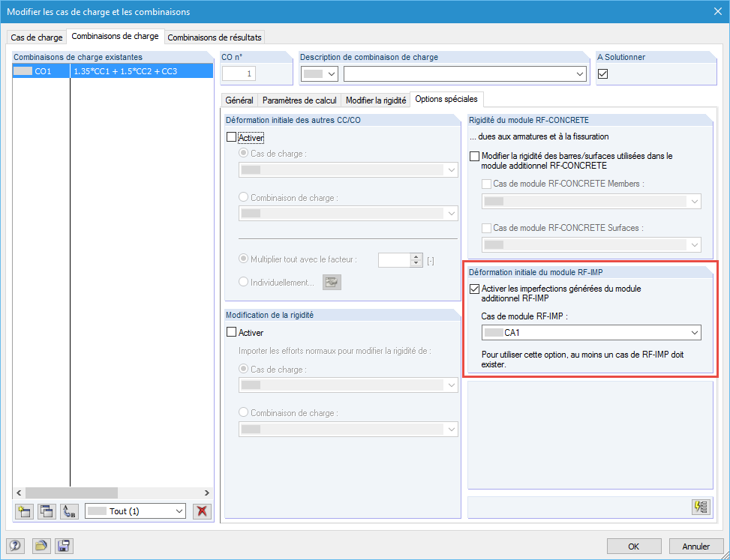Click the open folder icon at bottom left

pos(41,546)
